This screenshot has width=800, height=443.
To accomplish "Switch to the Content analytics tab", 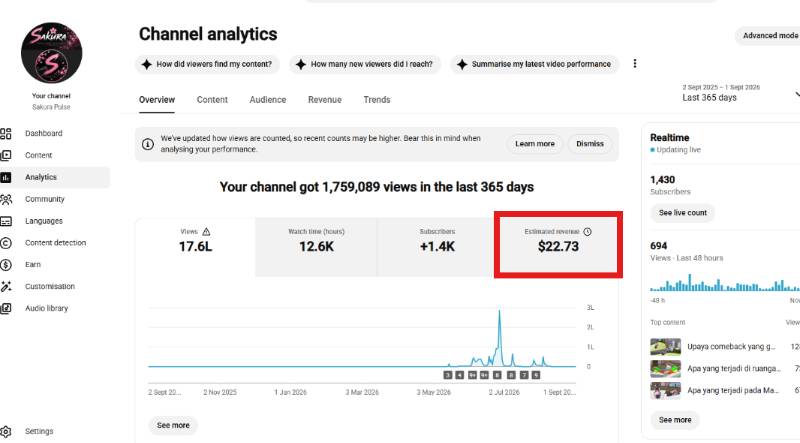I will click(x=212, y=100).
